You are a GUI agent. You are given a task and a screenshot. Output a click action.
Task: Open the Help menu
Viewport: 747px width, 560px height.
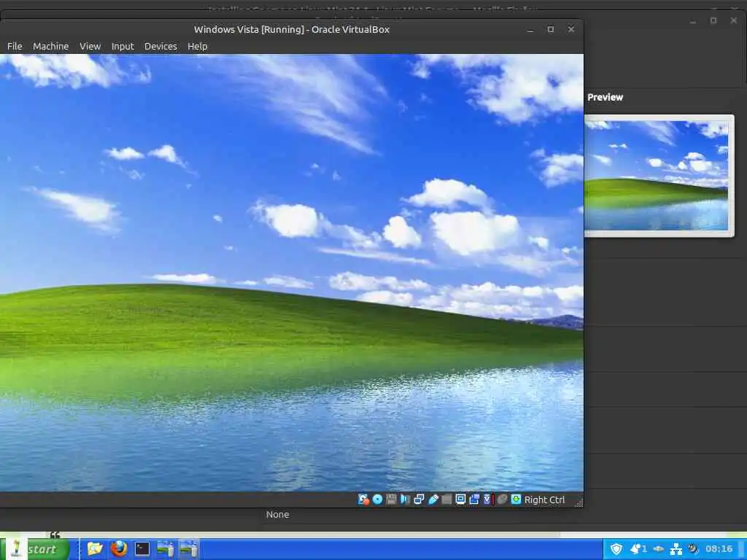pyautogui.click(x=197, y=46)
